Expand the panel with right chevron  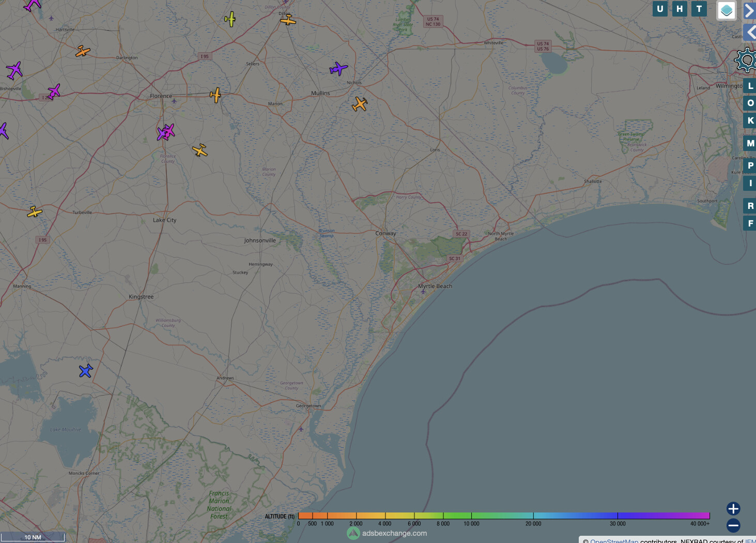click(x=749, y=10)
